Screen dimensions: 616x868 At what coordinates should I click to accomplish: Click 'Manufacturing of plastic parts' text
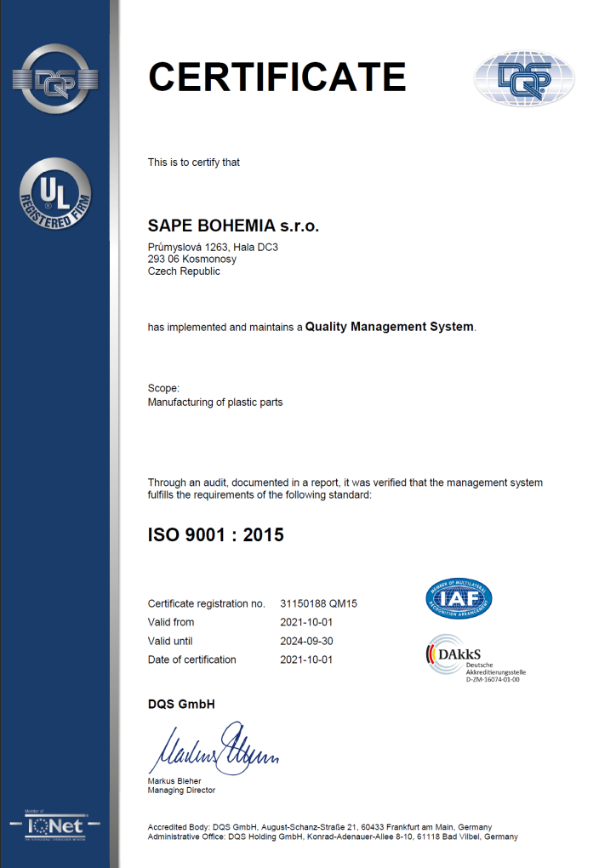pyautogui.click(x=214, y=403)
